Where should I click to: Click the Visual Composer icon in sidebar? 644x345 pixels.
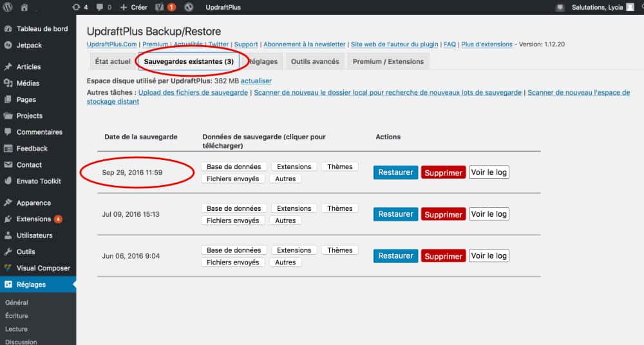coord(8,268)
